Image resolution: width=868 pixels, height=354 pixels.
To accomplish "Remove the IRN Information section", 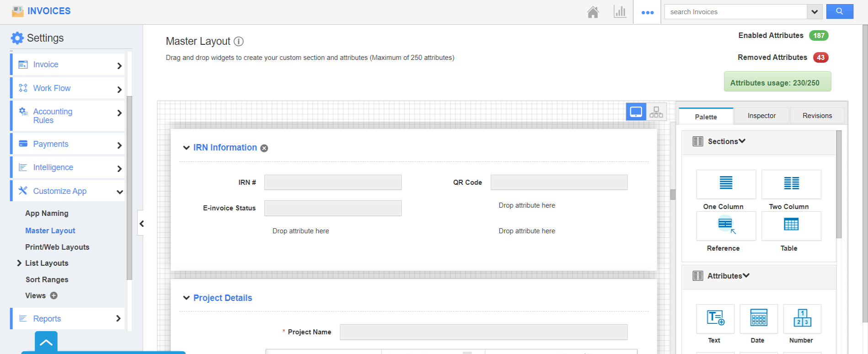I will pos(264,148).
